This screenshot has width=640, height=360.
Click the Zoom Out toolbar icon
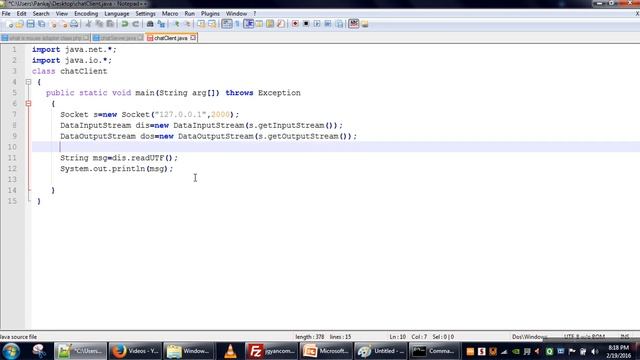pos(187,24)
